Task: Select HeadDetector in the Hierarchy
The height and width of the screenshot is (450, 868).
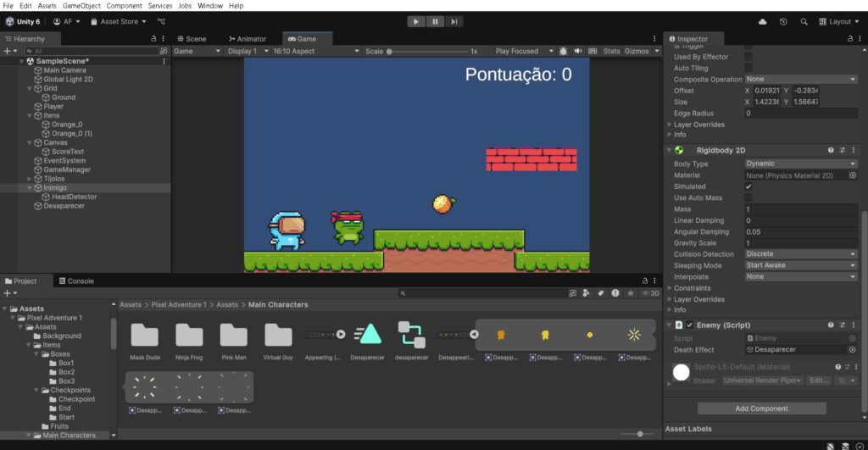Action: pos(74,197)
